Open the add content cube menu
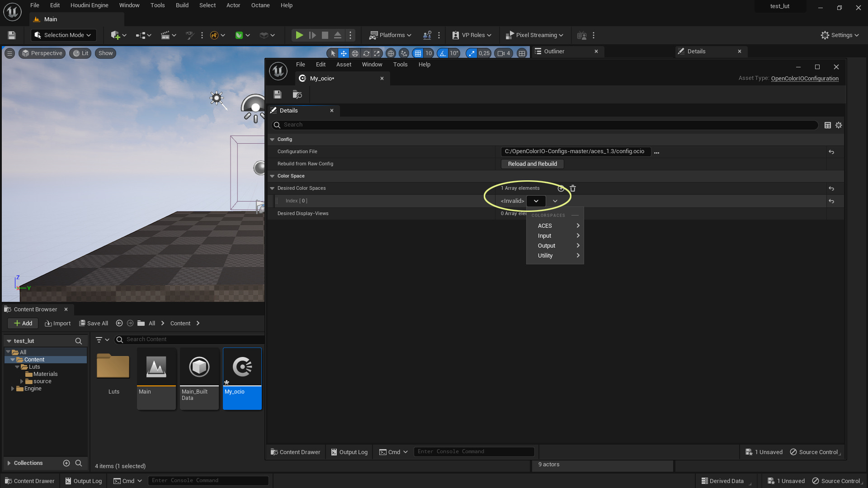 tap(118, 35)
